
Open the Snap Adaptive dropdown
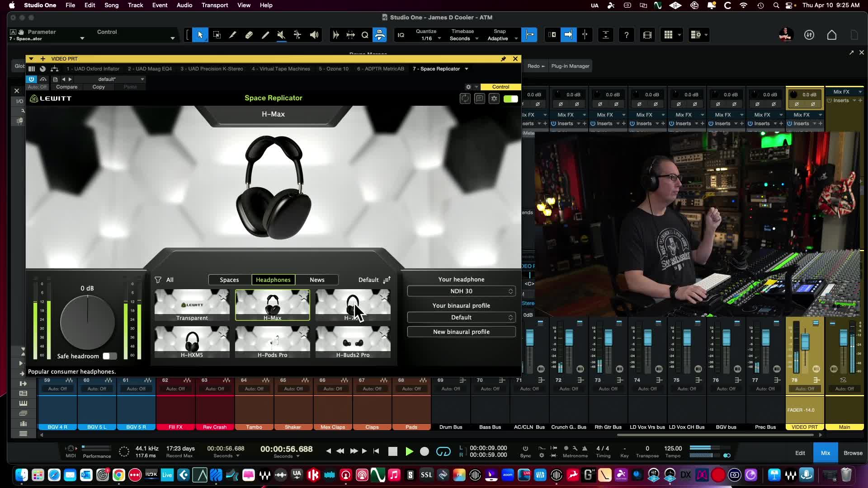point(502,39)
